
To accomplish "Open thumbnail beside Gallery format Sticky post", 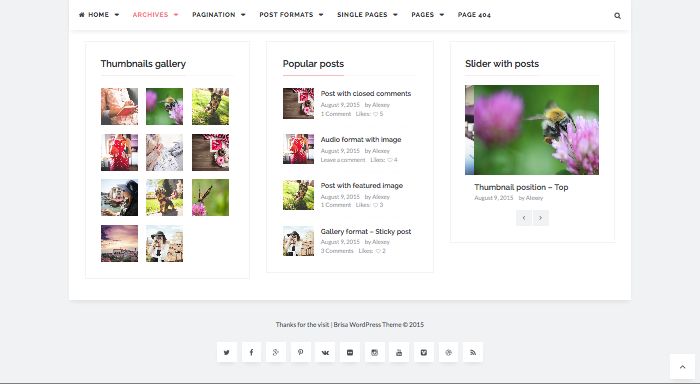I will point(298,241).
